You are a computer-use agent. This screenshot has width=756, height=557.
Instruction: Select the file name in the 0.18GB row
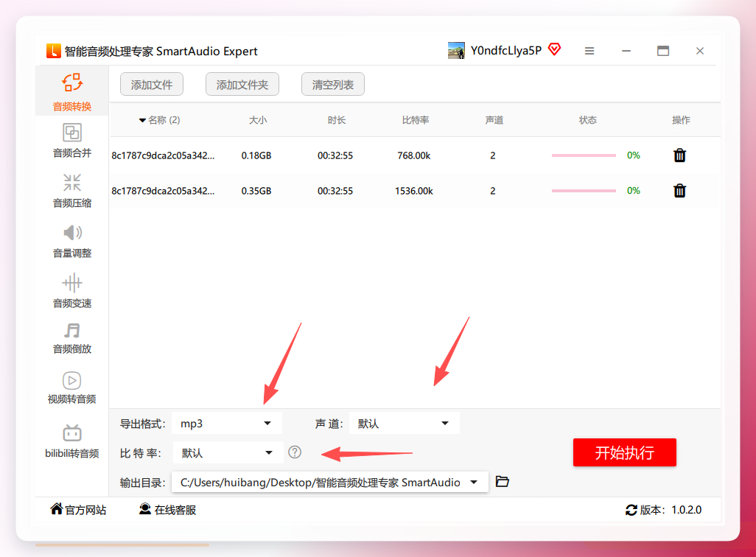163,155
